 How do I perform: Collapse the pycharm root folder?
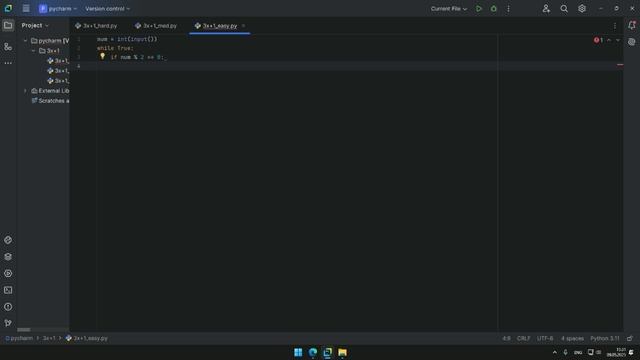point(25,41)
